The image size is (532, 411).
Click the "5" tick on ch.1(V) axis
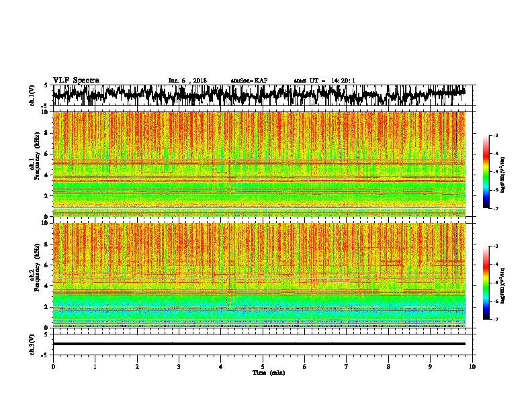[46, 85]
